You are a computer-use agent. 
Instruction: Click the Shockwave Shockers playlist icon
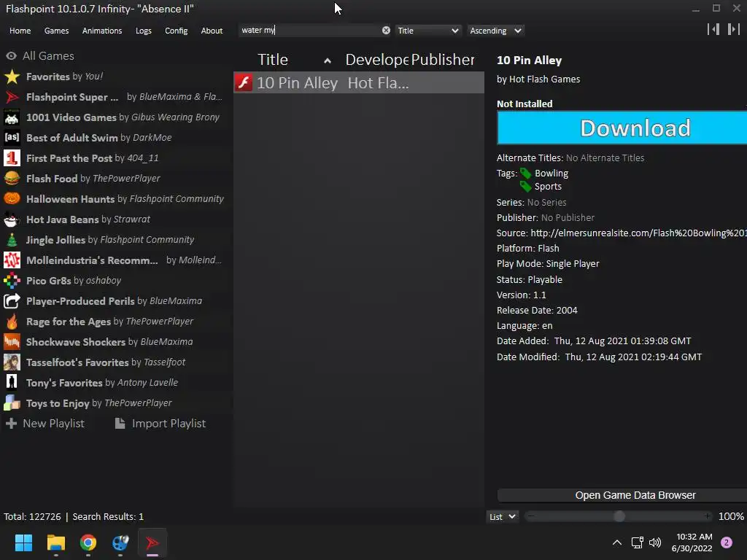(12, 342)
